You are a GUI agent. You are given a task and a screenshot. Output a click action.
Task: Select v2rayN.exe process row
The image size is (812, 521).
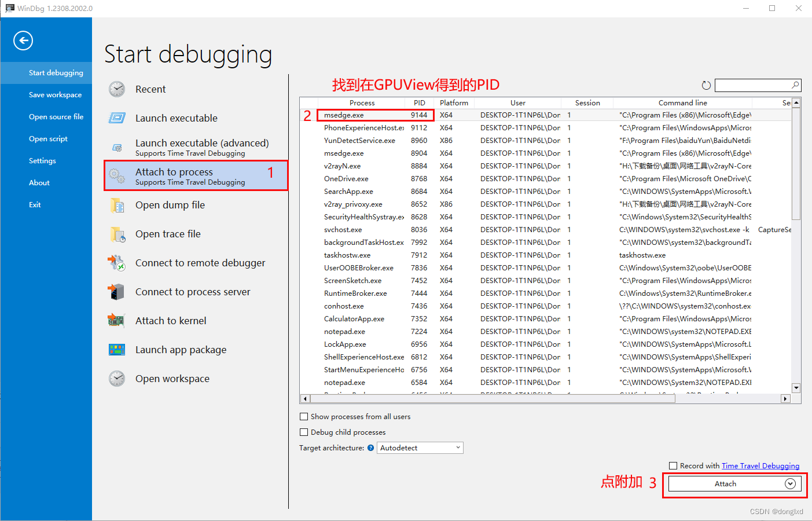pyautogui.click(x=546, y=166)
